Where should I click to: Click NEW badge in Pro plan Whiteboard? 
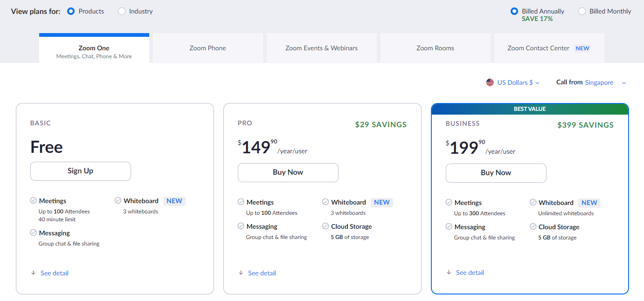(382, 202)
